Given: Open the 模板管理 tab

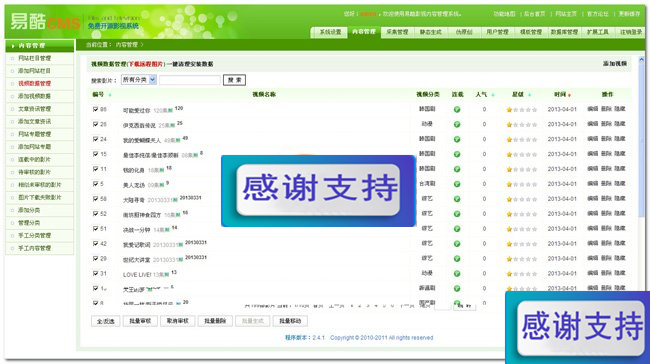Looking at the screenshot, I should (x=531, y=32).
